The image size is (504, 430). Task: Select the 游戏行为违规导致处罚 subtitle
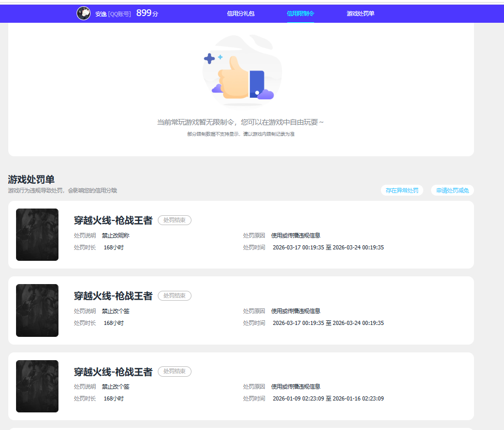[x=63, y=190]
